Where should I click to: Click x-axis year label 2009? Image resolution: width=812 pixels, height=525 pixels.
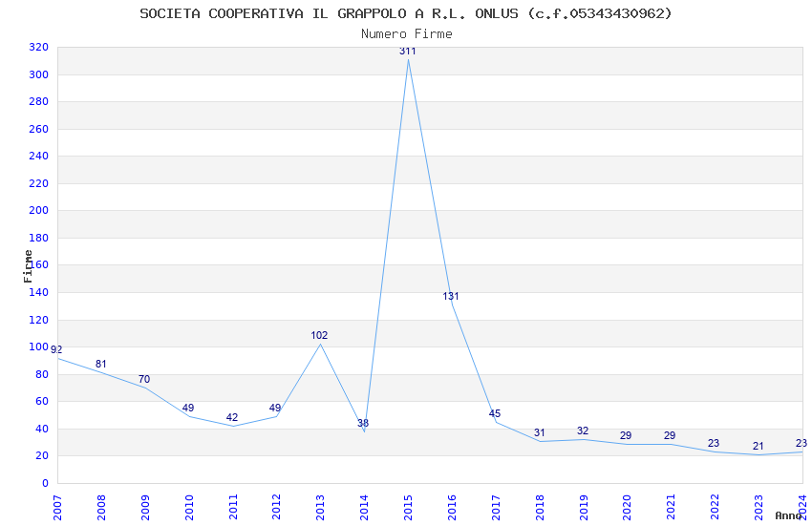(x=145, y=508)
